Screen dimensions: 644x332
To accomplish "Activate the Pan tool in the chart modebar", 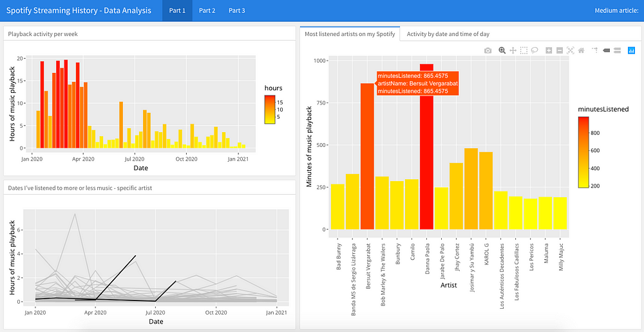I will pyautogui.click(x=513, y=50).
